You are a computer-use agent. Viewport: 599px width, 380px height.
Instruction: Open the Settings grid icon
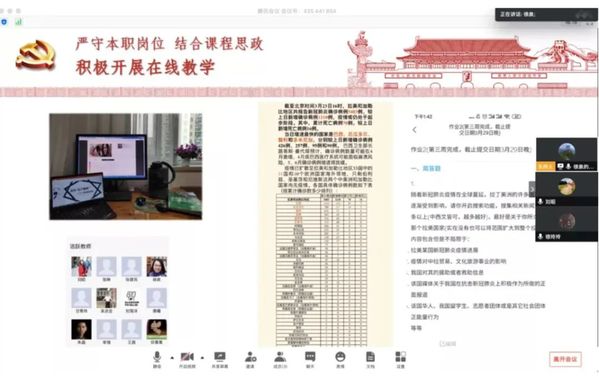400,359
